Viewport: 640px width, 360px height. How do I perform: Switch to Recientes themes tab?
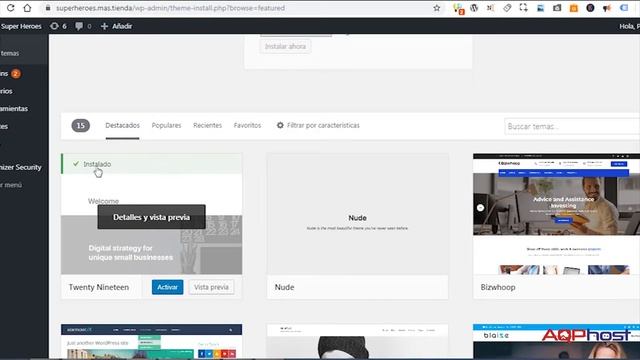207,125
